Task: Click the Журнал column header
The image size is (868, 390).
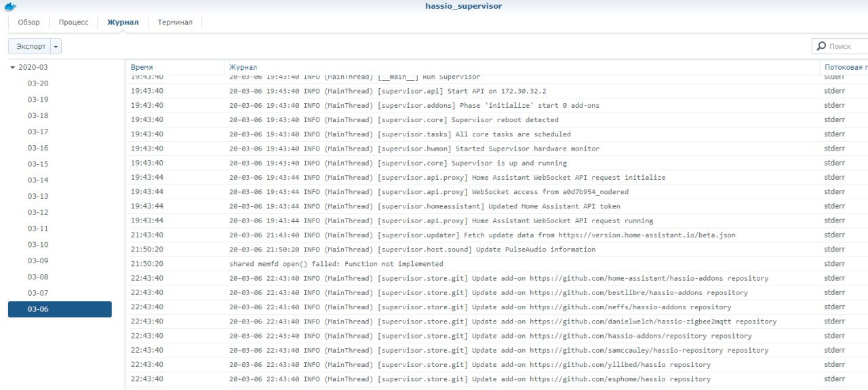Action: coord(521,67)
